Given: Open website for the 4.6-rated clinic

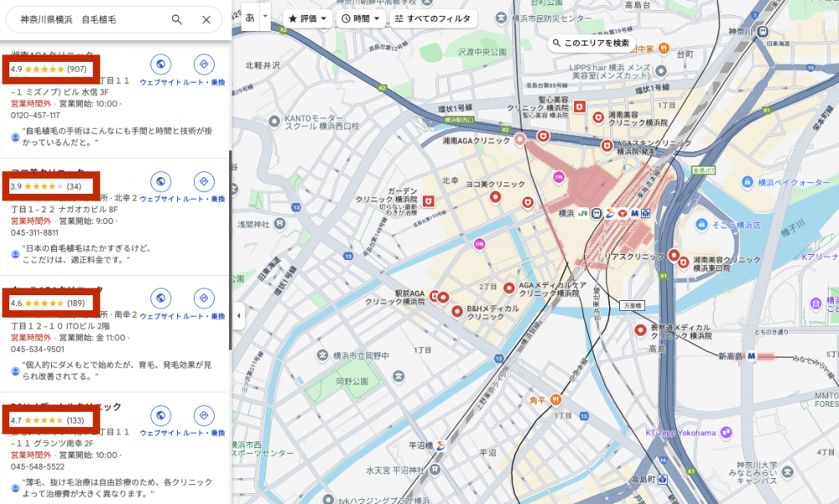Looking at the screenshot, I should 161,299.
